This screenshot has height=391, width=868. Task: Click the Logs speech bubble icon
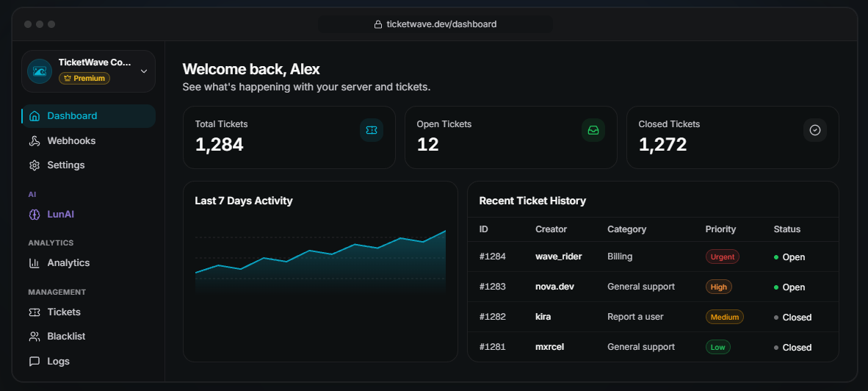click(x=35, y=361)
